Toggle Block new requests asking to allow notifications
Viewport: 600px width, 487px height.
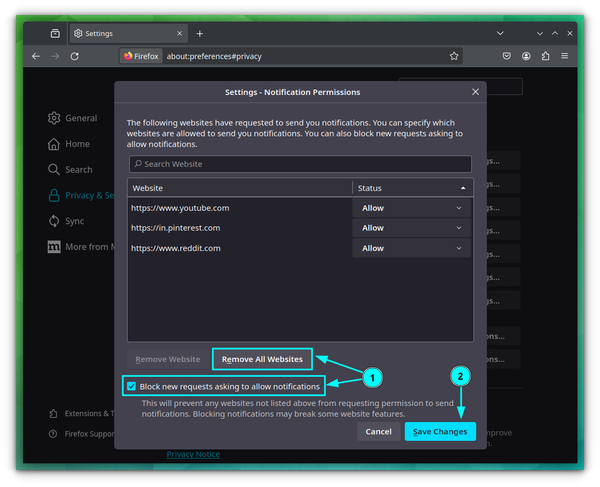click(x=132, y=386)
